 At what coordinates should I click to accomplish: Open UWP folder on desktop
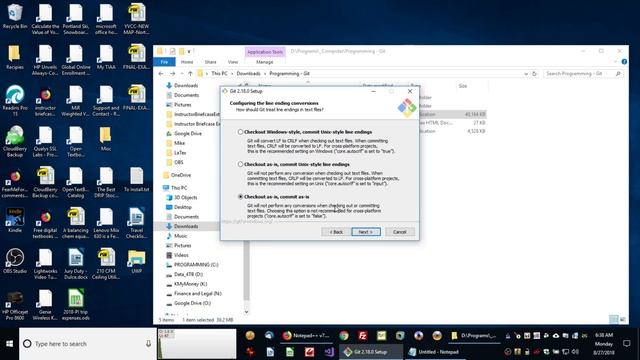click(136, 261)
